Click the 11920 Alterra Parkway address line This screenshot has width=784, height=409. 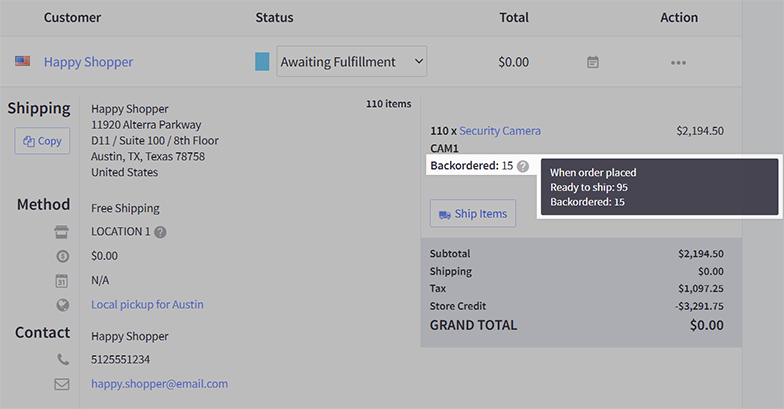point(146,124)
